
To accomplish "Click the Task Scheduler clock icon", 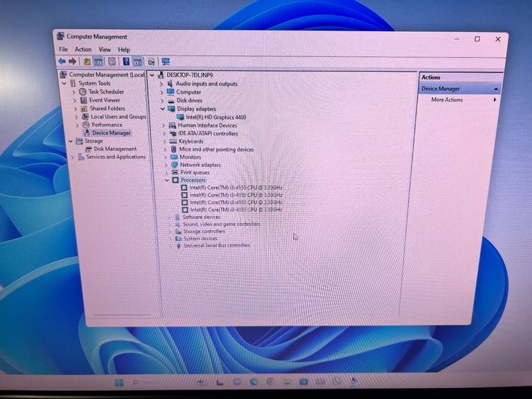I will click(82, 91).
